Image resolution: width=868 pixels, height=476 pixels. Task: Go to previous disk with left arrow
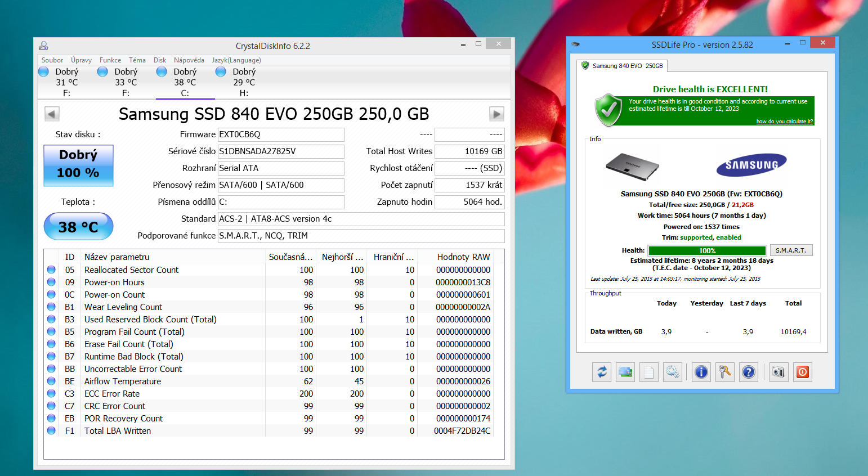tap(52, 114)
